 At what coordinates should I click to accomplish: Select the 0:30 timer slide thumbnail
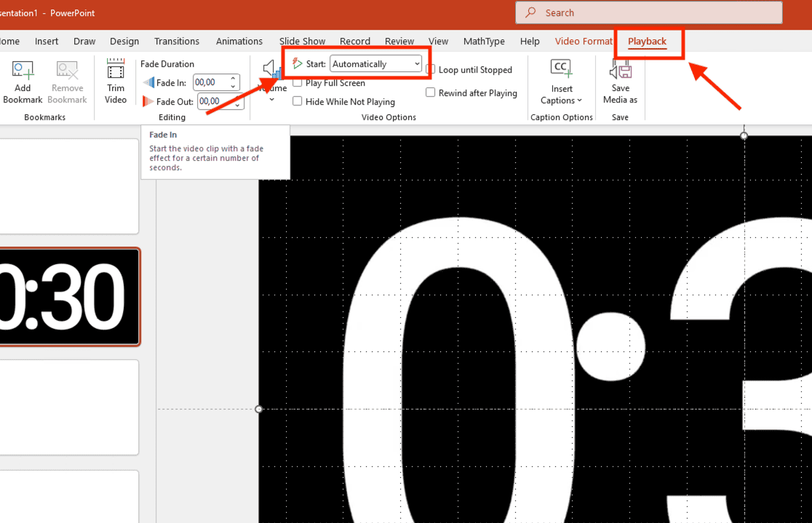tap(69, 297)
